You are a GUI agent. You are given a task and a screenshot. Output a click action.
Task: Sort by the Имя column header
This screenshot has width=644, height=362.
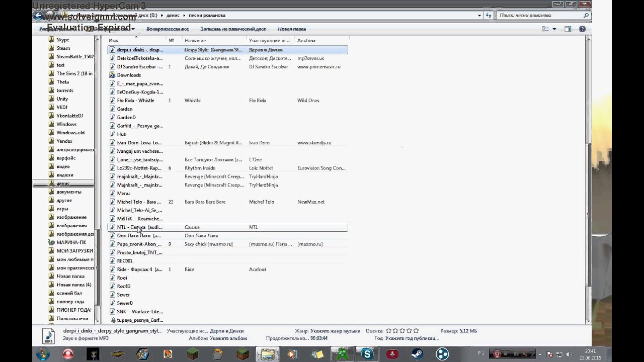point(136,40)
